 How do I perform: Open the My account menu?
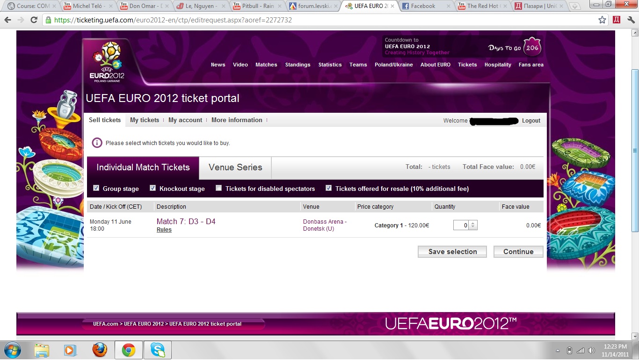point(185,120)
